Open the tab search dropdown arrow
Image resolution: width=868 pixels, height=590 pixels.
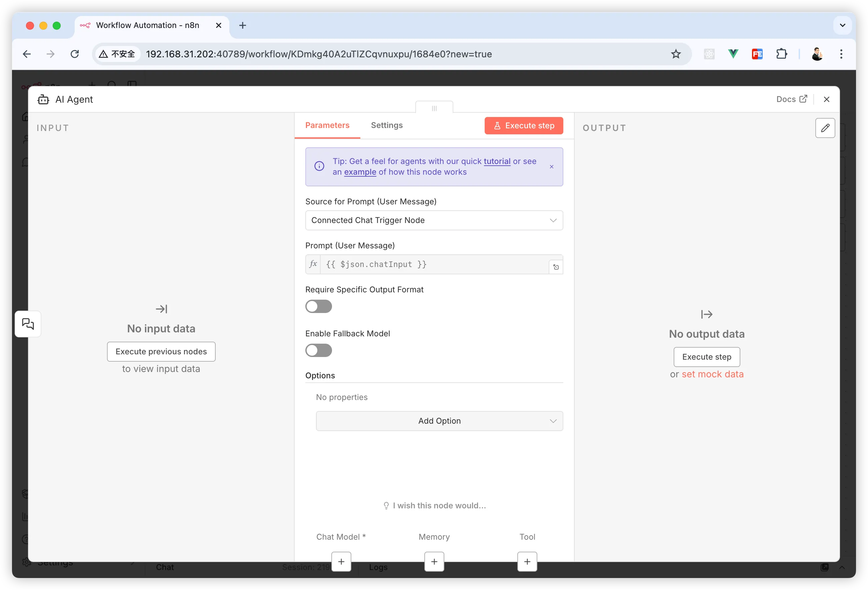click(842, 25)
